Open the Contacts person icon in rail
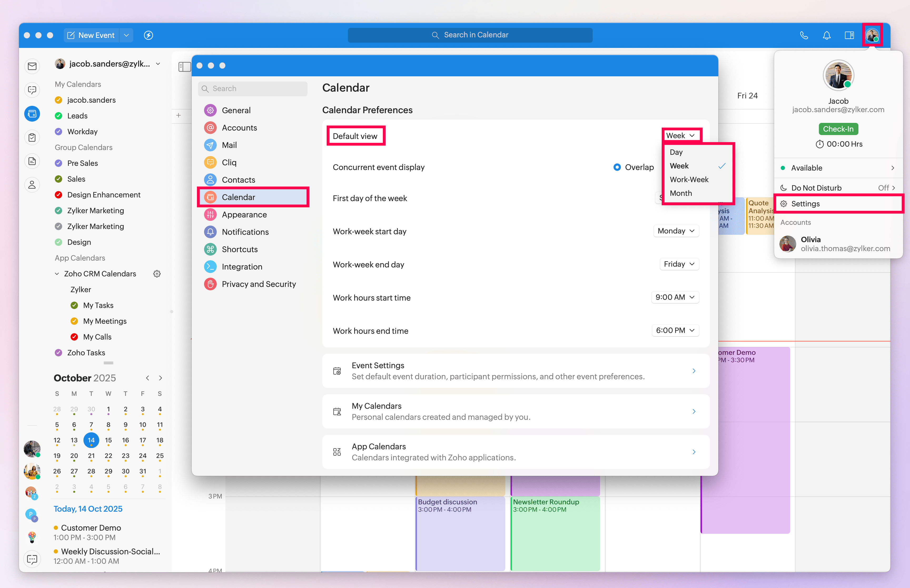The height and width of the screenshot is (588, 910). [x=32, y=185]
